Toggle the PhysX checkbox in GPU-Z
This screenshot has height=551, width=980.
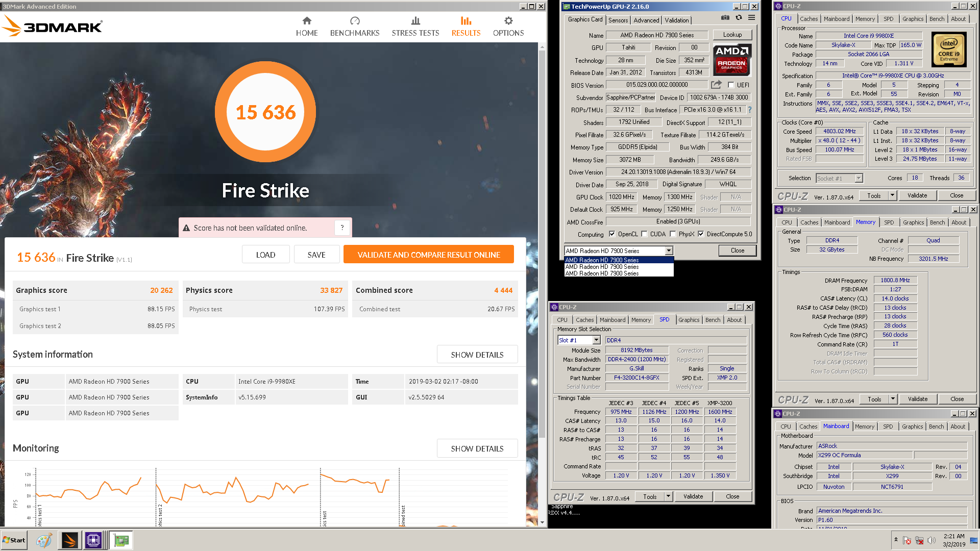pyautogui.click(x=673, y=234)
